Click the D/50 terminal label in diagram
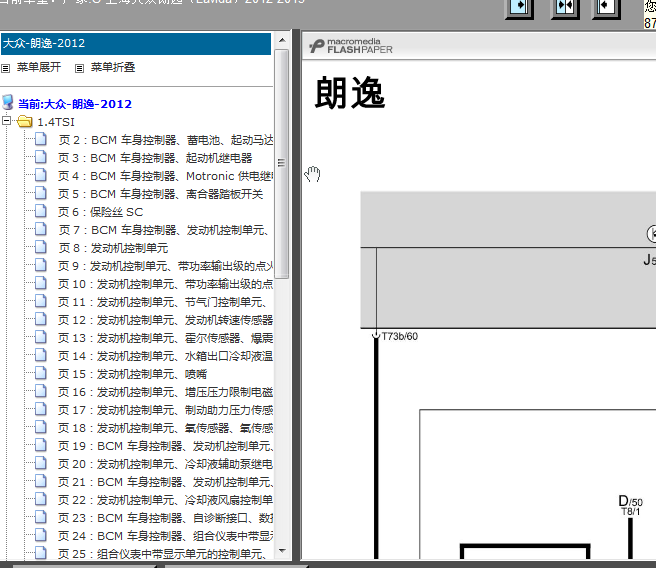 pyautogui.click(x=630, y=501)
